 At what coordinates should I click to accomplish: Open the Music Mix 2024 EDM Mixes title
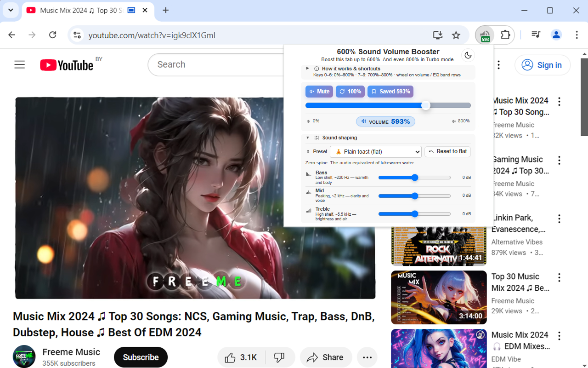(x=520, y=341)
